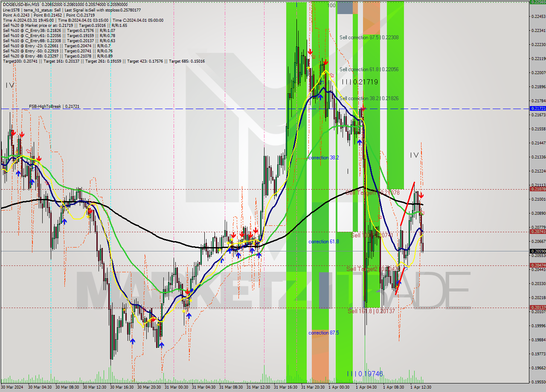This screenshot has width=546, height=392.
Task: Click the 30 Mar 16:30 time axis label
Action: [122, 387]
